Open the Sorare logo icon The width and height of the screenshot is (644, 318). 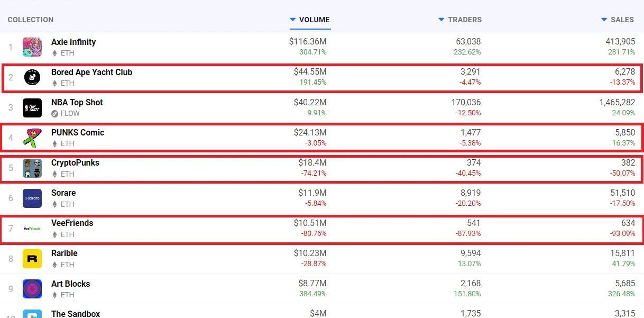pos(32,198)
